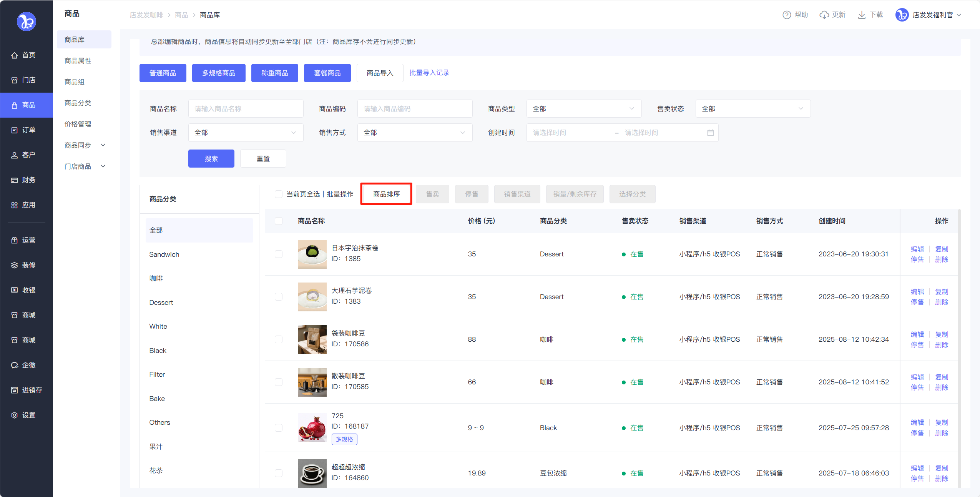
Task: Select 商品库 in the side menu
Action: tap(84, 40)
